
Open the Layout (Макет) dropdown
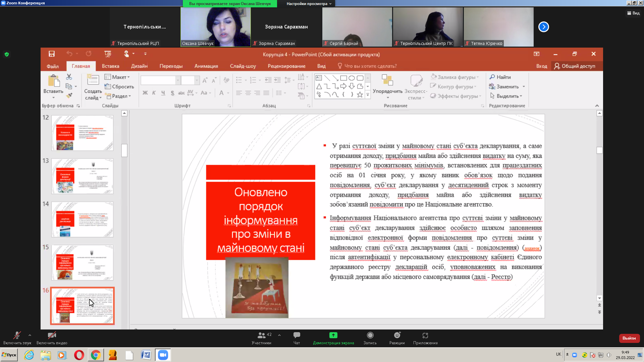[x=117, y=77]
